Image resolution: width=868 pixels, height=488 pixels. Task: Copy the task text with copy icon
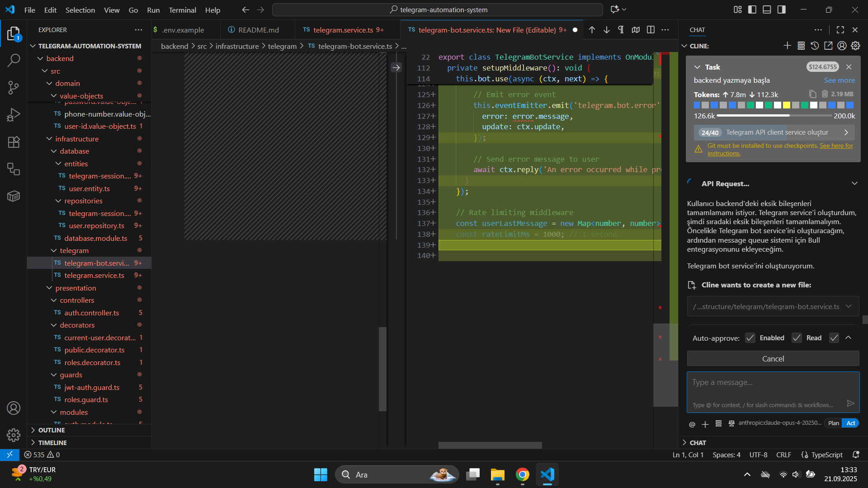tap(812, 94)
